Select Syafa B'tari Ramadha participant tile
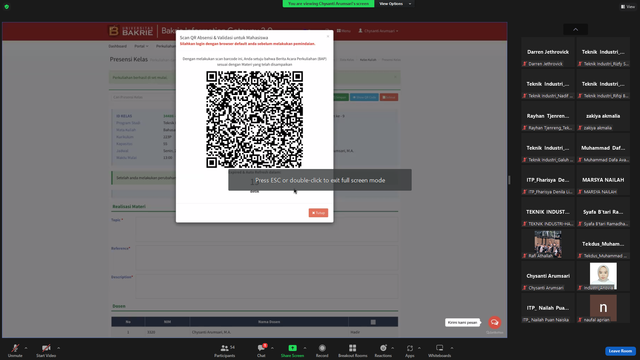The width and height of the screenshot is (640, 360). point(603,212)
